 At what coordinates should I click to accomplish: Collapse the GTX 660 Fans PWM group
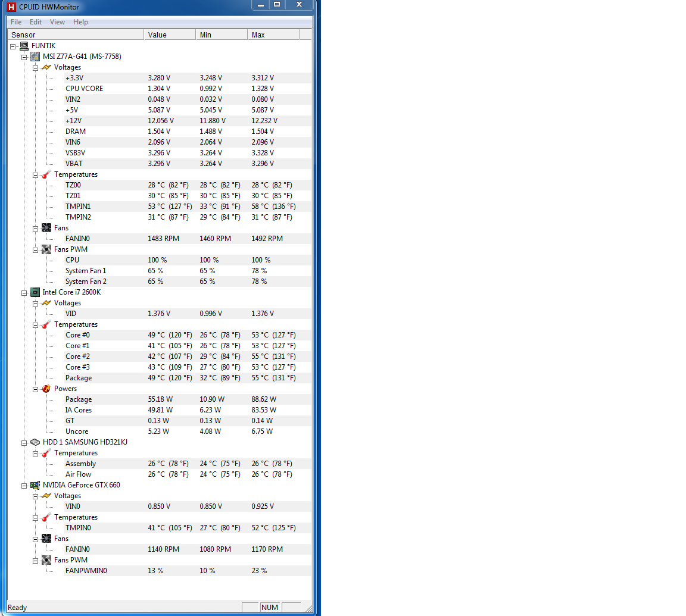click(x=36, y=561)
